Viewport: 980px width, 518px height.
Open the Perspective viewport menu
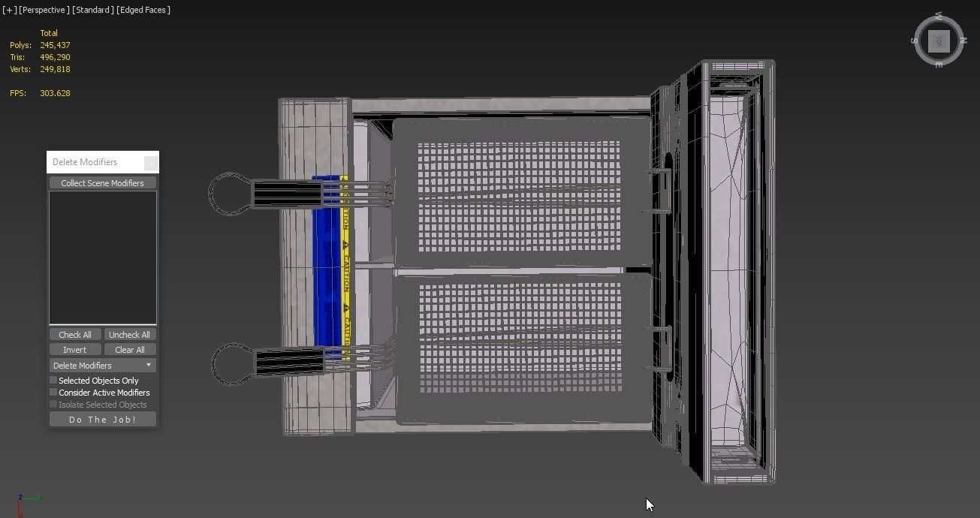tap(44, 10)
